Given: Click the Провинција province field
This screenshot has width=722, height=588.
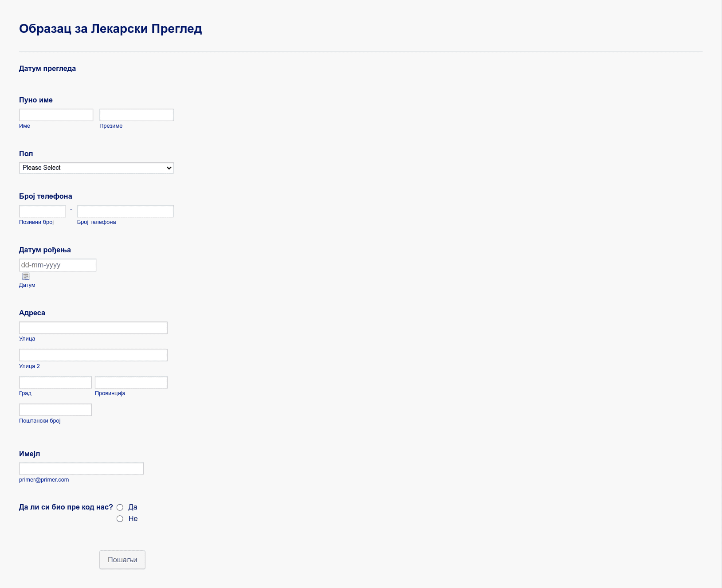Looking at the screenshot, I should [131, 382].
